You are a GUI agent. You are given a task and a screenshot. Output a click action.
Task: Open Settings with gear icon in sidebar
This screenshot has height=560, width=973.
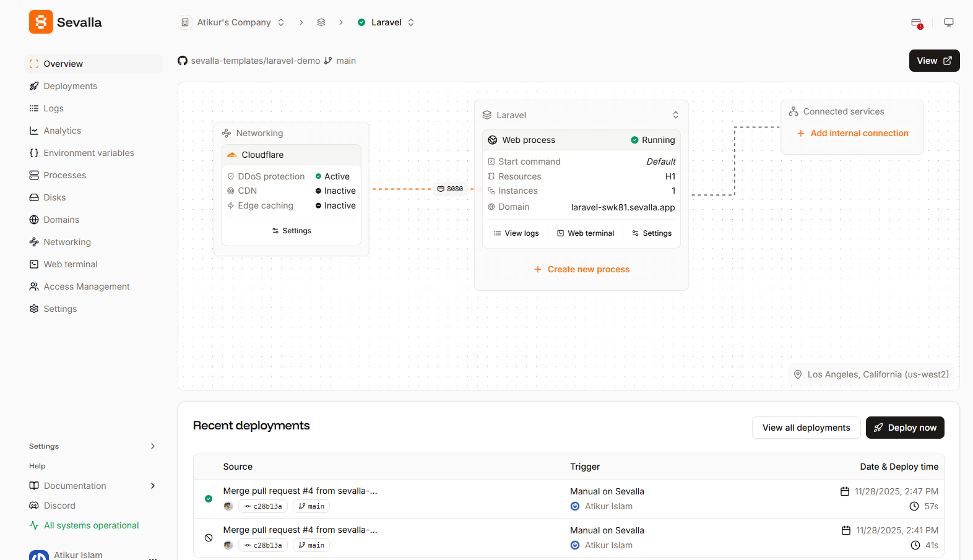pos(93,309)
